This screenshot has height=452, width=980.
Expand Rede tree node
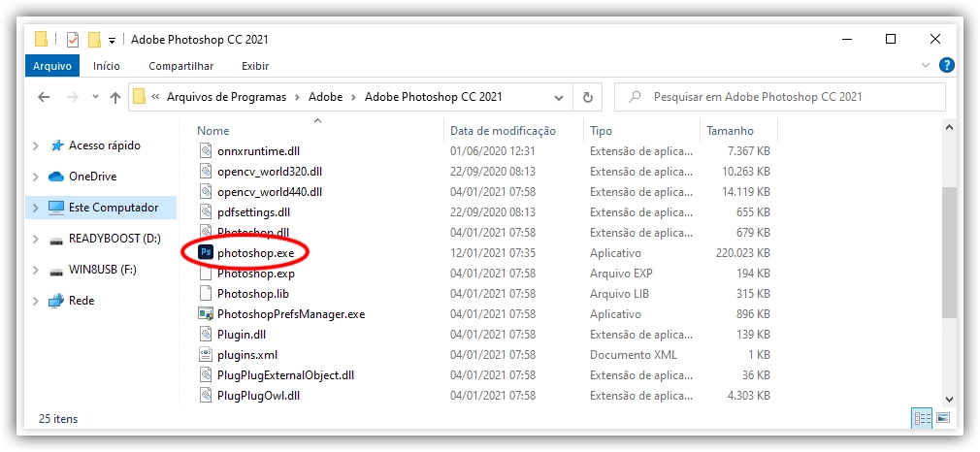point(36,301)
